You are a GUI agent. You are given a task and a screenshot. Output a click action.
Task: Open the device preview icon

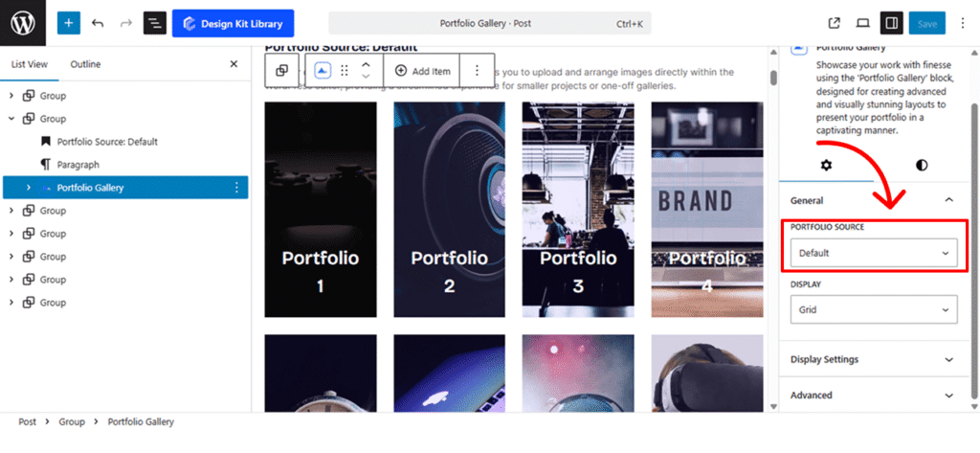click(862, 23)
